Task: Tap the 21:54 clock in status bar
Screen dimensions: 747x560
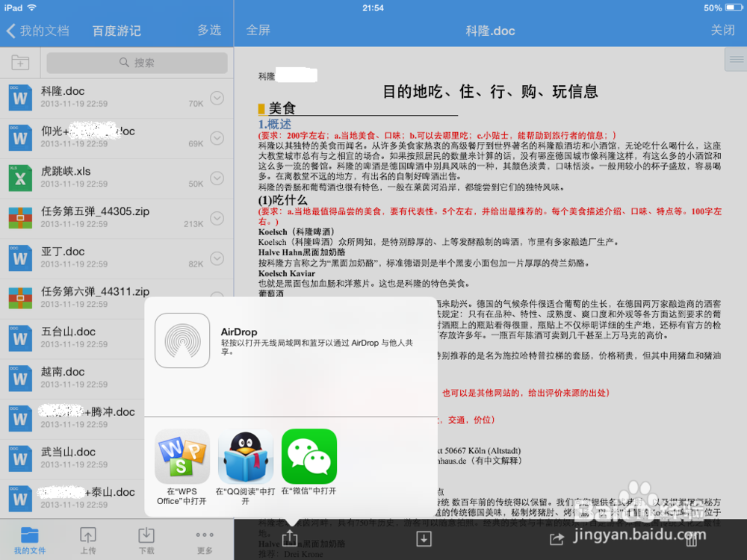Action: click(x=373, y=7)
